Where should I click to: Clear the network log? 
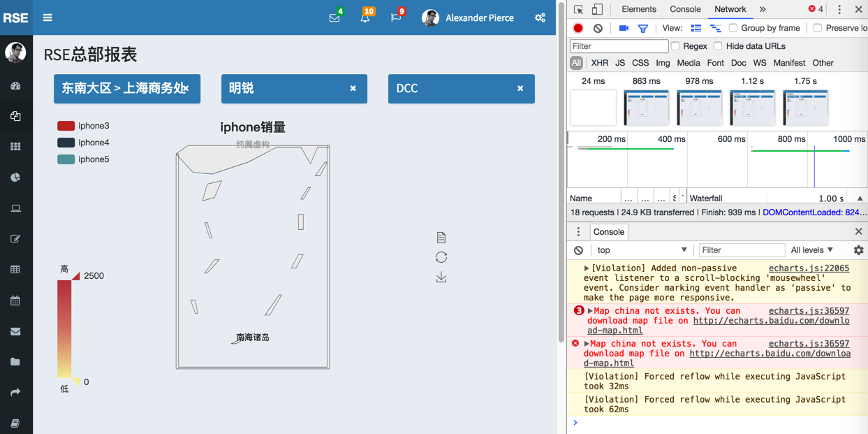tap(598, 28)
